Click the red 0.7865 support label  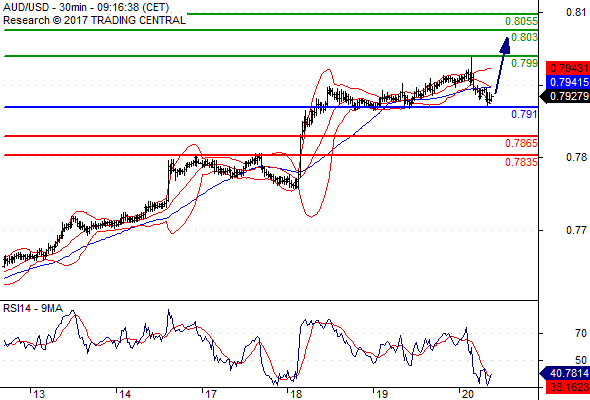pyautogui.click(x=521, y=143)
